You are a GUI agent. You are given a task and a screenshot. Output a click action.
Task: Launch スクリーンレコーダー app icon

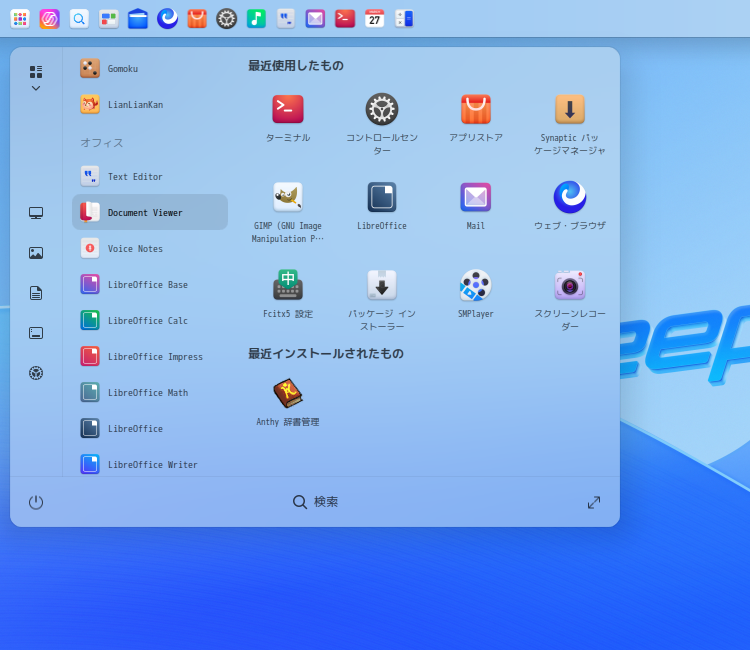(x=570, y=285)
